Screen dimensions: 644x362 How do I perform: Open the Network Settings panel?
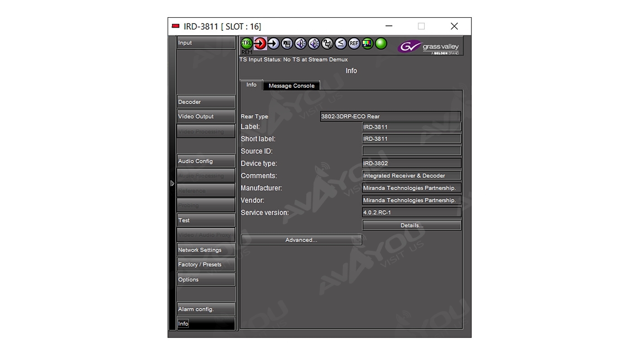(x=206, y=250)
